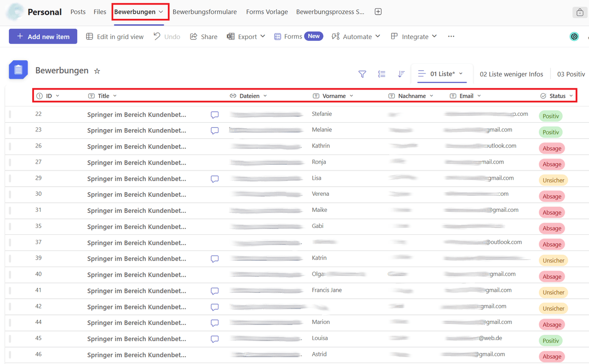The height and width of the screenshot is (364, 589).
Task: Click the sort icon in list header
Action: click(x=401, y=74)
